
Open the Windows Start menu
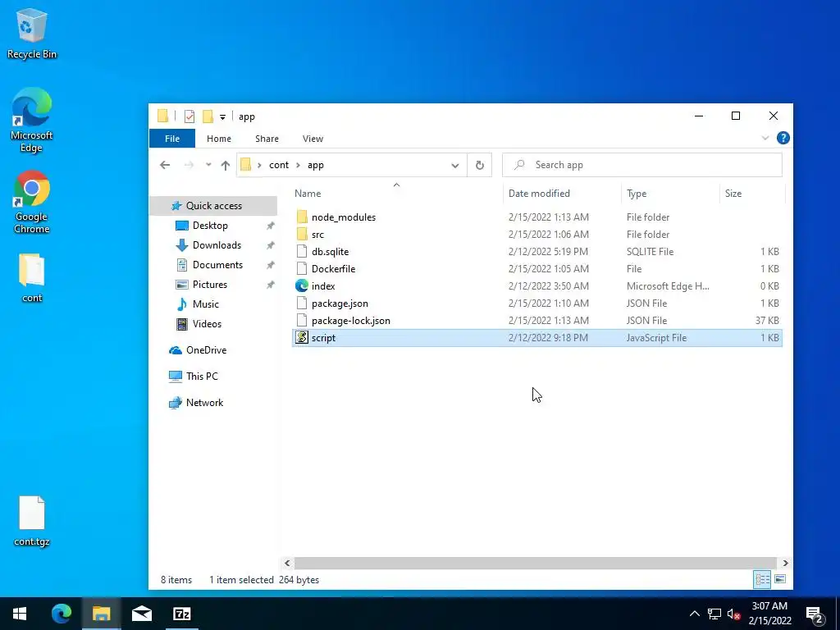click(x=20, y=614)
